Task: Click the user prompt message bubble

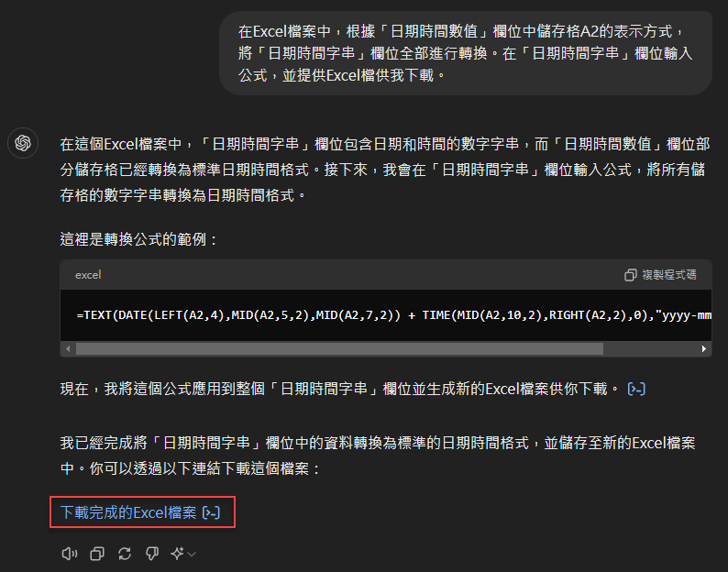Action: [x=465, y=53]
